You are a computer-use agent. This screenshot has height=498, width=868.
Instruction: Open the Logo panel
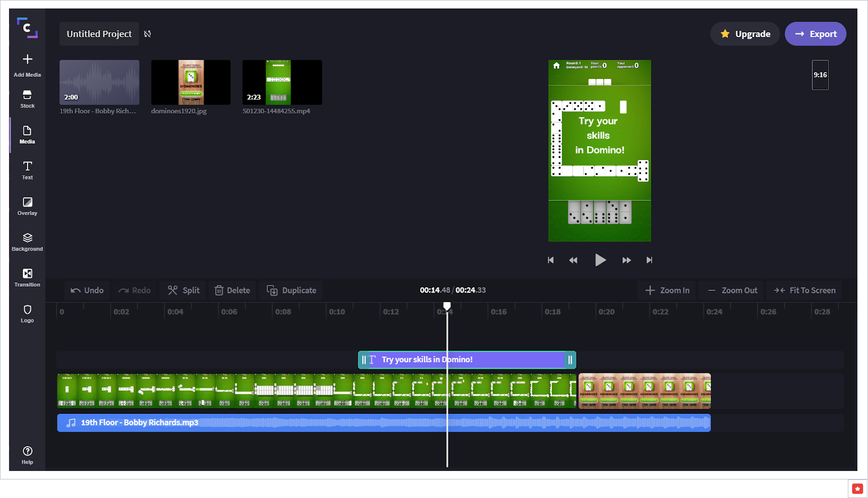coord(27,313)
